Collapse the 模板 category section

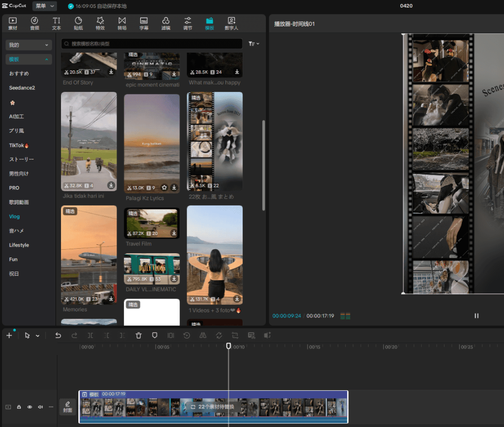tap(29, 59)
